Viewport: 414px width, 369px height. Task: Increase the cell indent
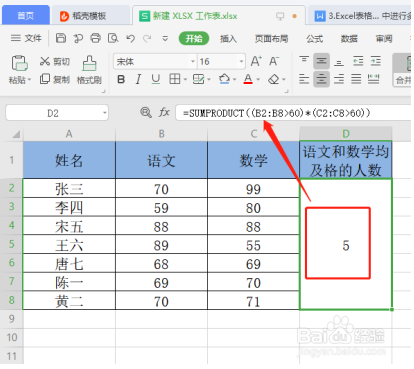click(375, 61)
